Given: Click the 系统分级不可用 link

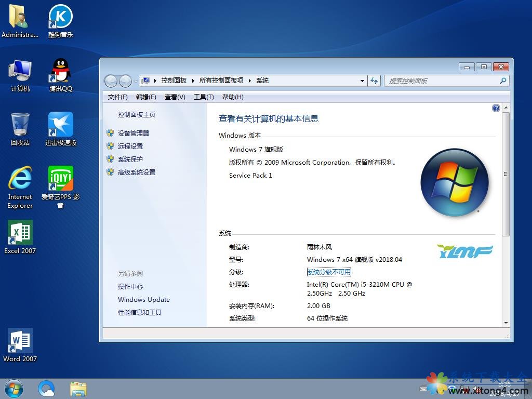Looking at the screenshot, I should coord(328,272).
